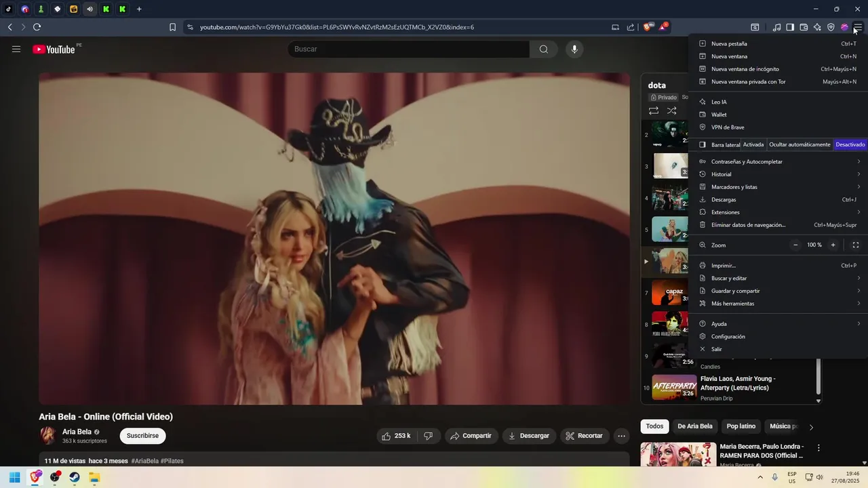Bookmark this page icon in address bar
The image size is (868, 488).
coord(172,27)
